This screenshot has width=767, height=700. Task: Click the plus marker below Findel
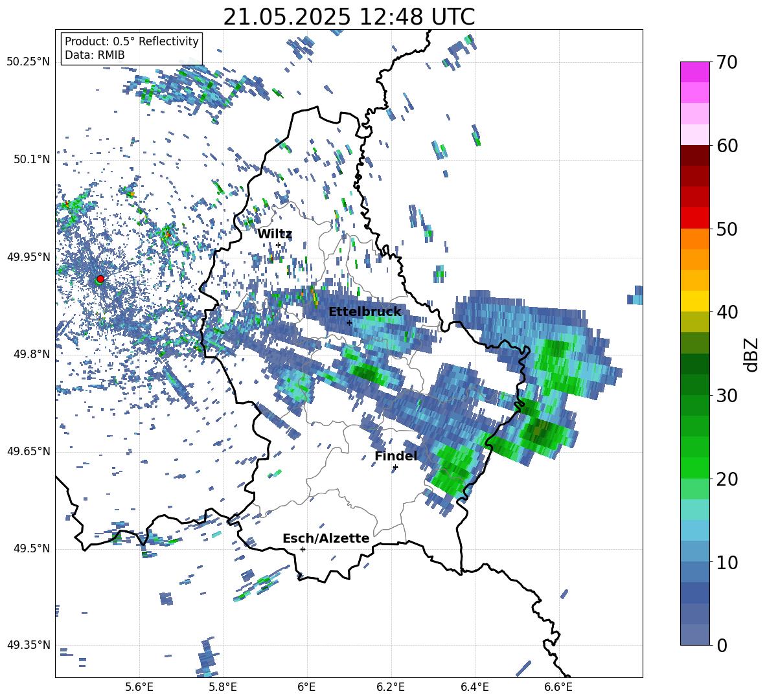[395, 468]
